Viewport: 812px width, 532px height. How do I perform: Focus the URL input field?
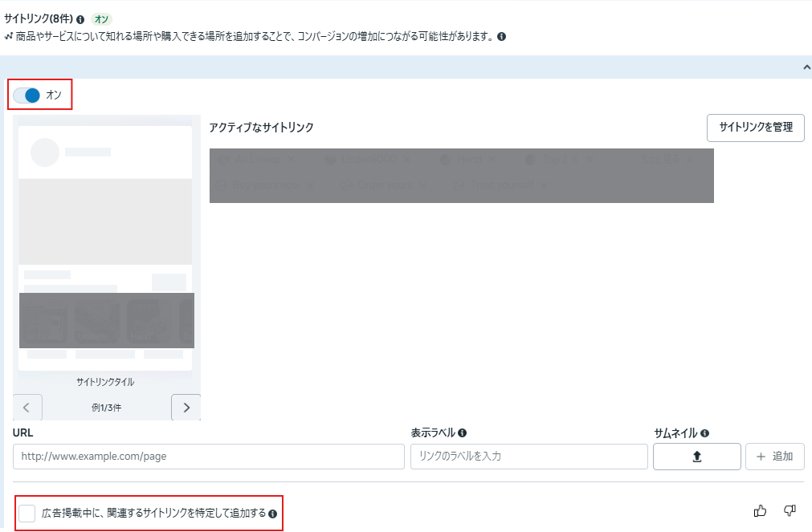coord(209,457)
